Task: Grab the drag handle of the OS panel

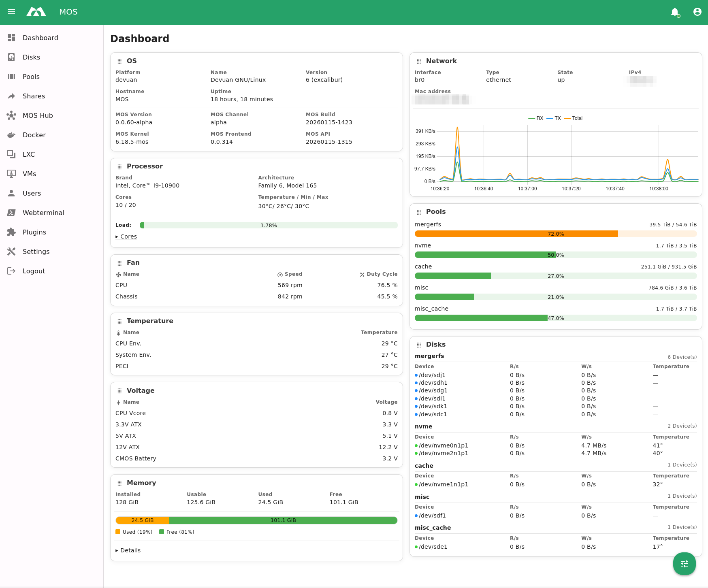Action: click(119, 61)
